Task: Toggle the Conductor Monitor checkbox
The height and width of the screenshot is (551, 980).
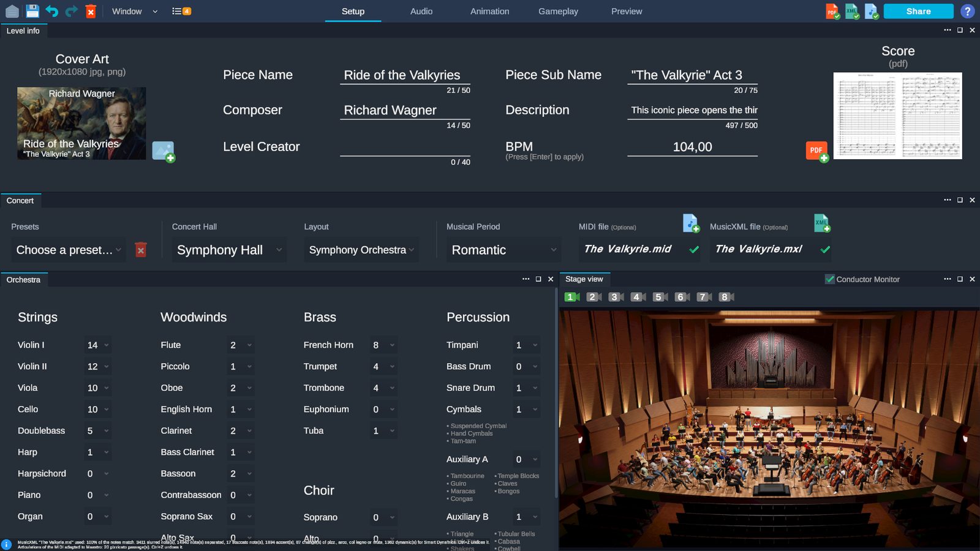Action: click(x=830, y=279)
